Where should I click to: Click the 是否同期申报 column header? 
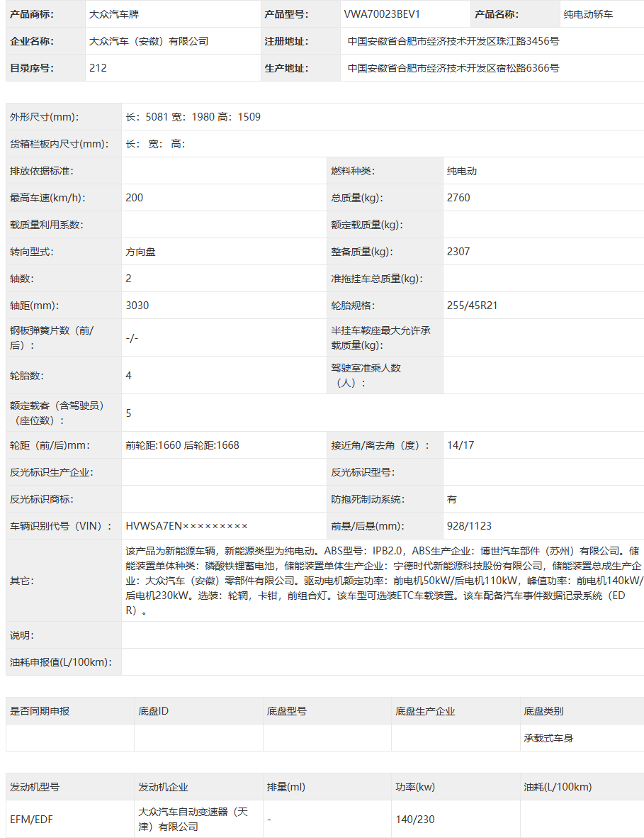[x=40, y=711]
